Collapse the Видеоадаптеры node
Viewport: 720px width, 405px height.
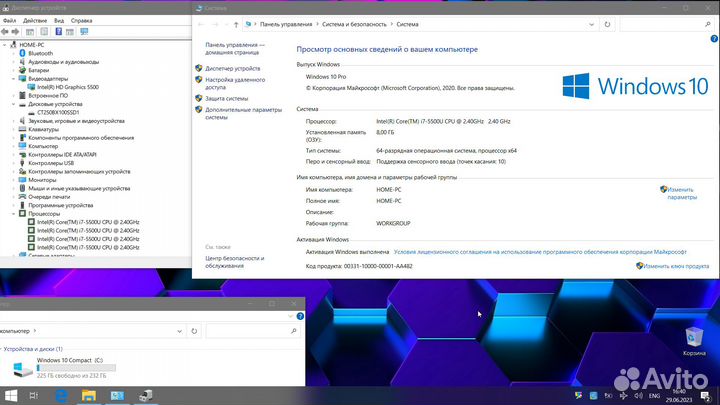click(x=14, y=79)
